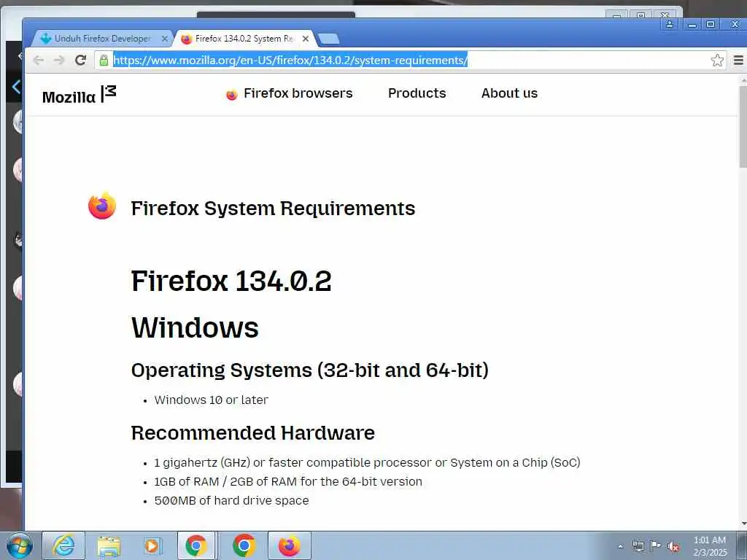Click the Windows 10 or later bullet
This screenshot has height=560, width=747.
pyautogui.click(x=211, y=400)
